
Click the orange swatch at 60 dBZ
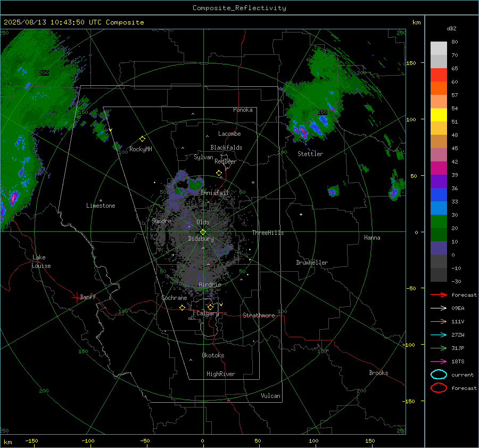439,88
